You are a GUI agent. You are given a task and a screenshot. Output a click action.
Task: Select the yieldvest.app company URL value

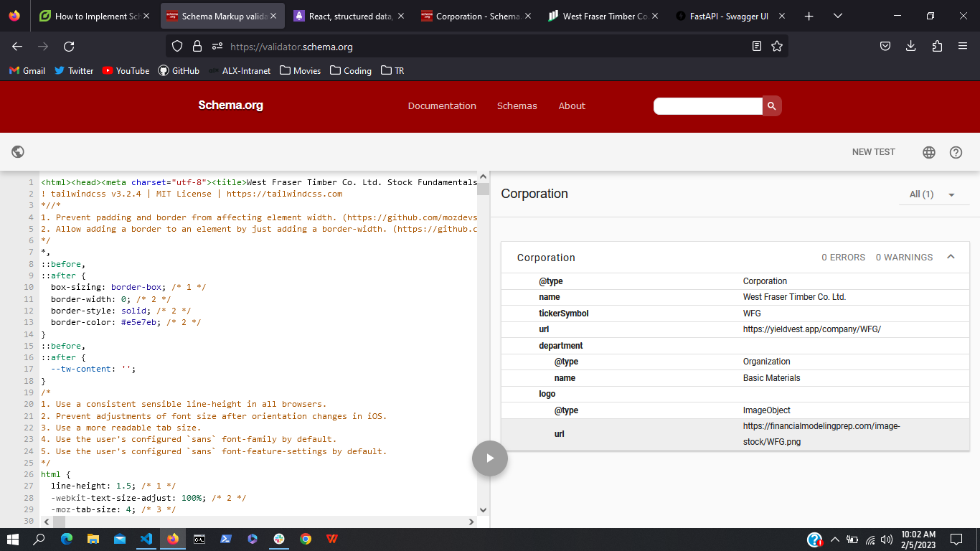(x=811, y=329)
